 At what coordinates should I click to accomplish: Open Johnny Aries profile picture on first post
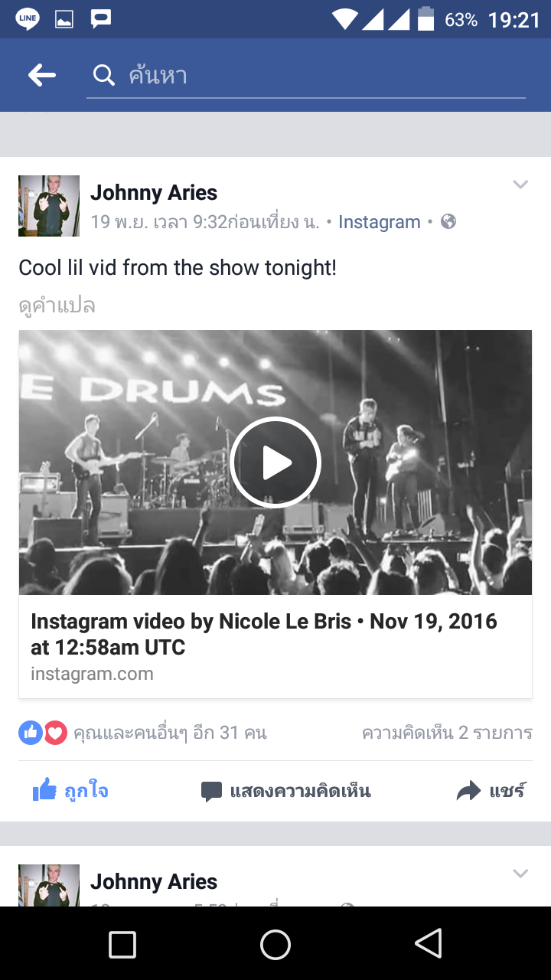click(x=49, y=206)
